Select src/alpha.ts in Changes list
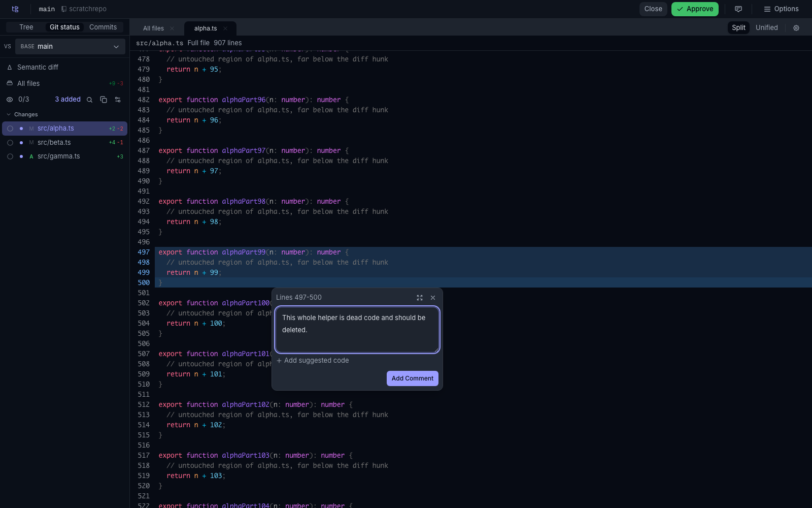 coord(64,129)
